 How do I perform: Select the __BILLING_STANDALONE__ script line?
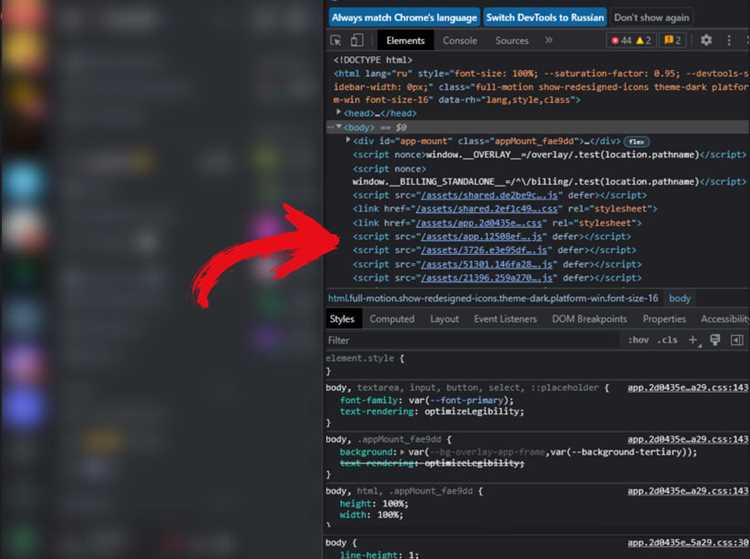[x=549, y=182]
